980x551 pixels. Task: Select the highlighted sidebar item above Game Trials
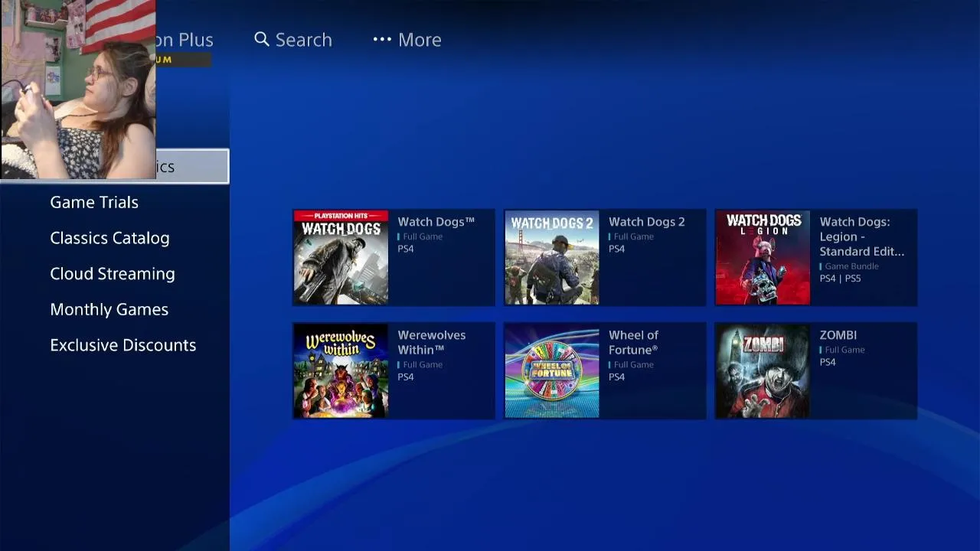[x=115, y=166]
